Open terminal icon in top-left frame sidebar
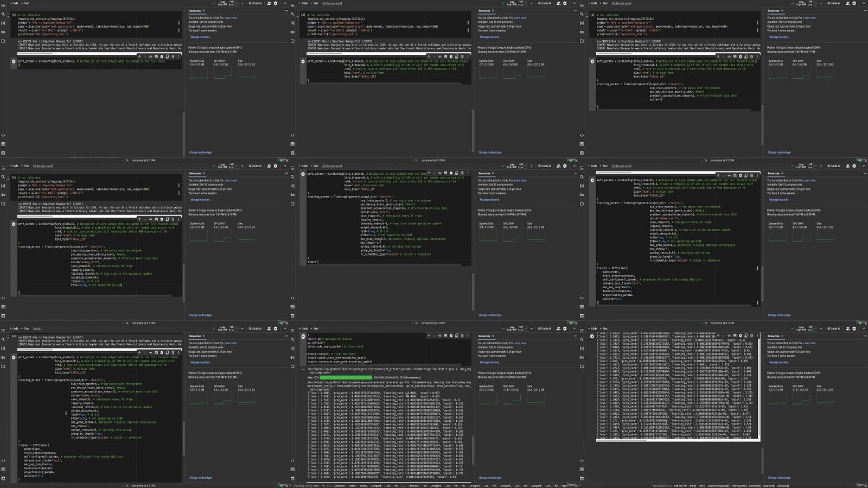The width and height of the screenshot is (868, 488). pyautogui.click(x=3, y=153)
